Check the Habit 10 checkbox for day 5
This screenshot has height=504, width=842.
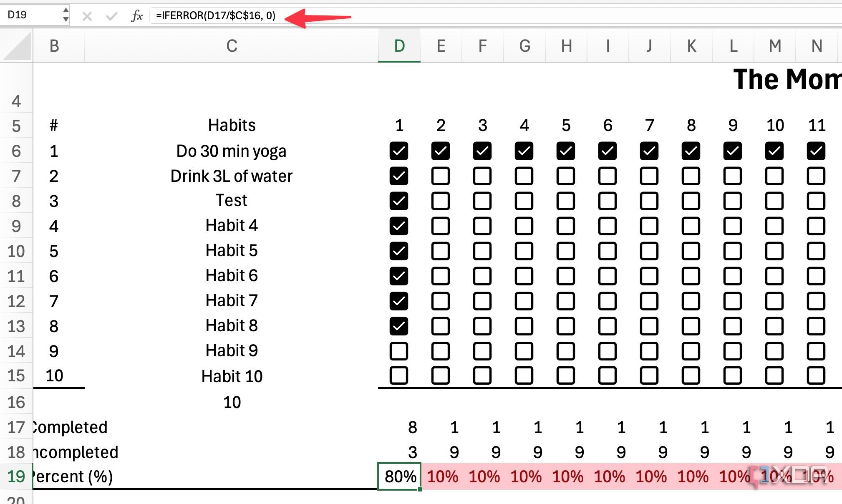click(x=566, y=375)
